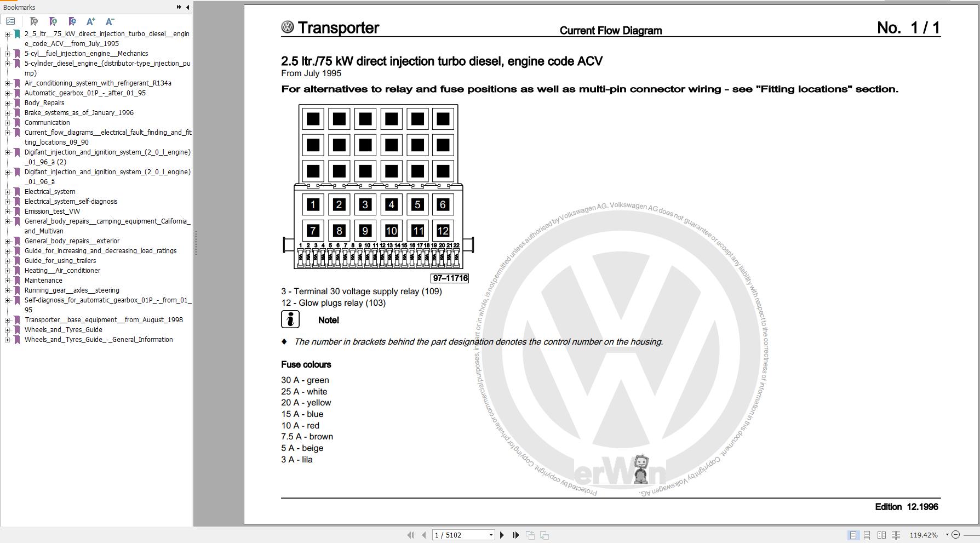This screenshot has width=980, height=543.
Task: Click the Note! info icon in document
Action: click(290, 319)
